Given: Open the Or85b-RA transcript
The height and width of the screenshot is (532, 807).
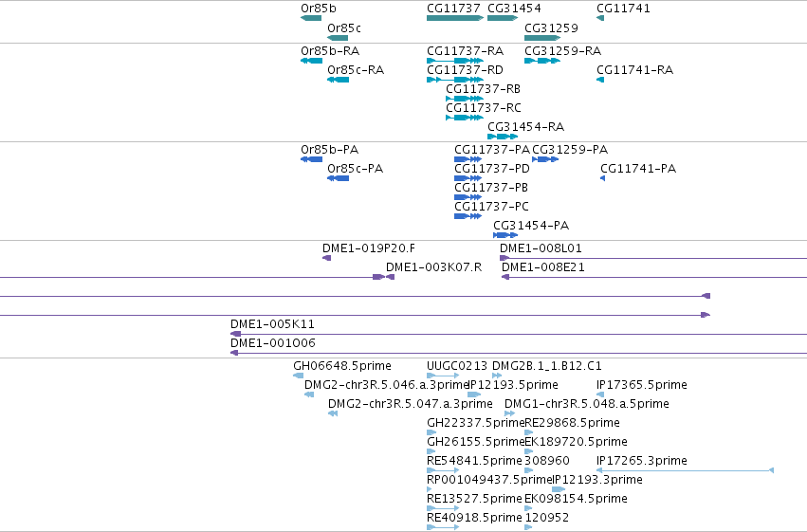Looking at the screenshot, I should [x=311, y=61].
